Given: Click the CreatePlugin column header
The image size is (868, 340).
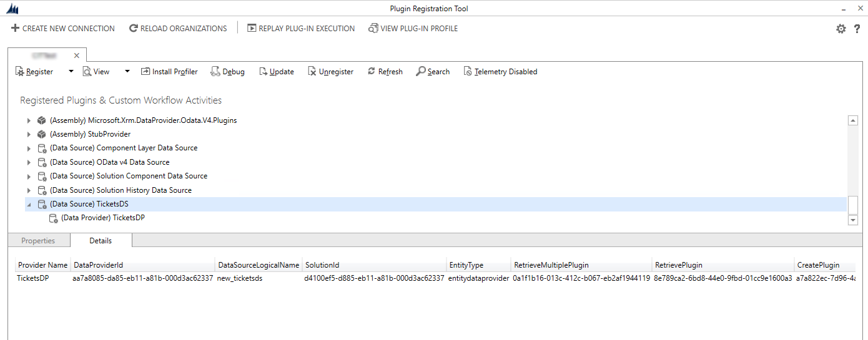Looking at the screenshot, I should pyautogui.click(x=826, y=265).
